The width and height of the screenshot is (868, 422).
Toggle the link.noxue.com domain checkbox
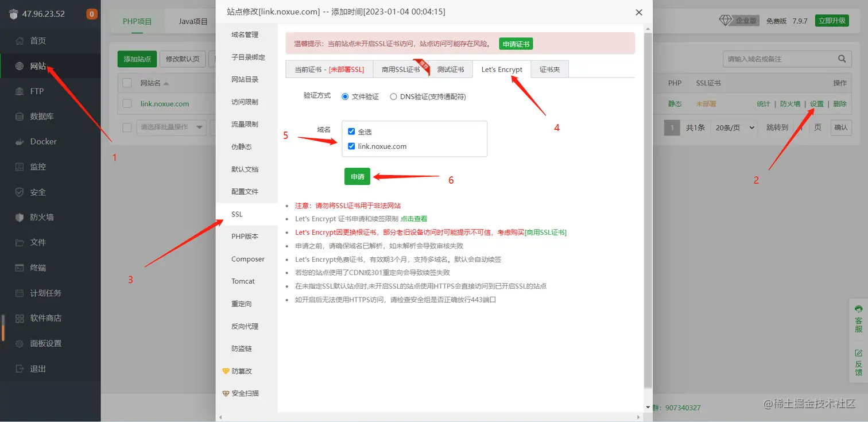[351, 146]
